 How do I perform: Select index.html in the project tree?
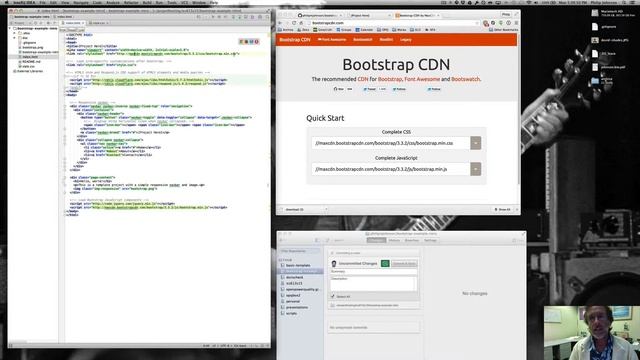(x=30, y=57)
